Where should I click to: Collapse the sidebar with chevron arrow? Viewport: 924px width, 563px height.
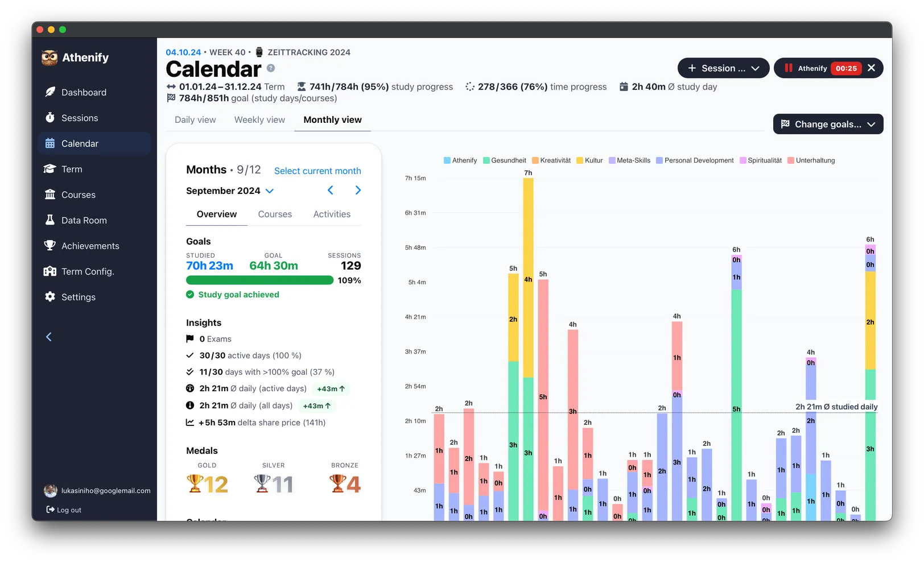pos(49,337)
